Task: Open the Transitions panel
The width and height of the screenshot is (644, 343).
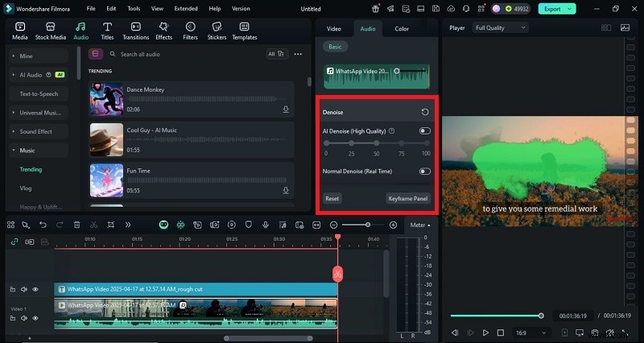Action: 135,31
